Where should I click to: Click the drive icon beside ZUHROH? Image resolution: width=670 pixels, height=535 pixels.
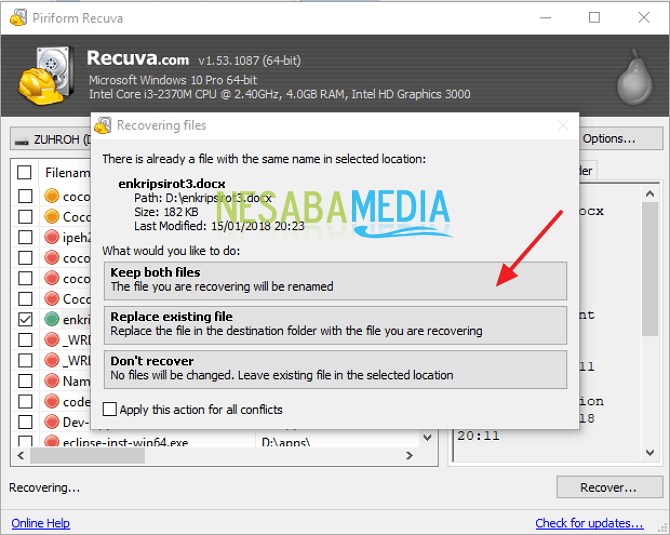click(21, 141)
